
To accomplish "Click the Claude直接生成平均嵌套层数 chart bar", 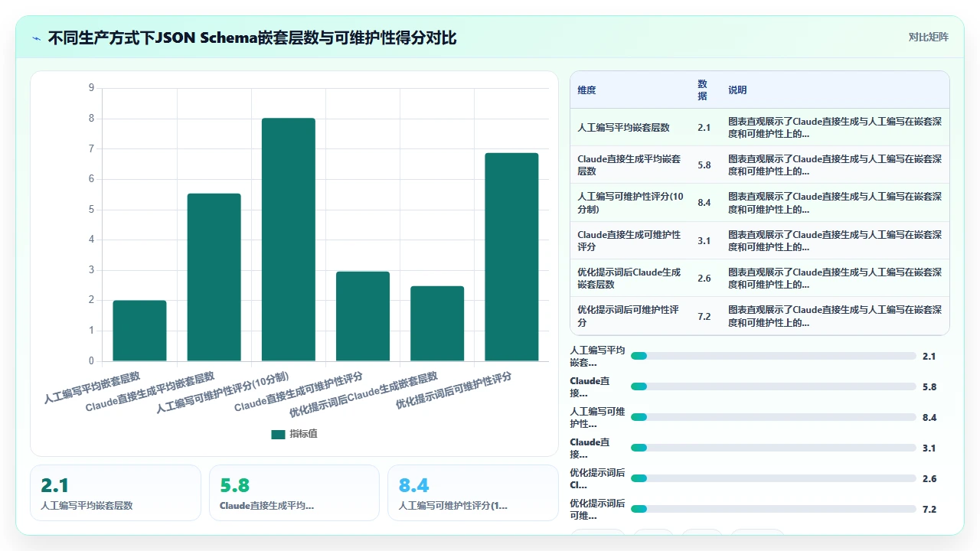I will (214, 277).
